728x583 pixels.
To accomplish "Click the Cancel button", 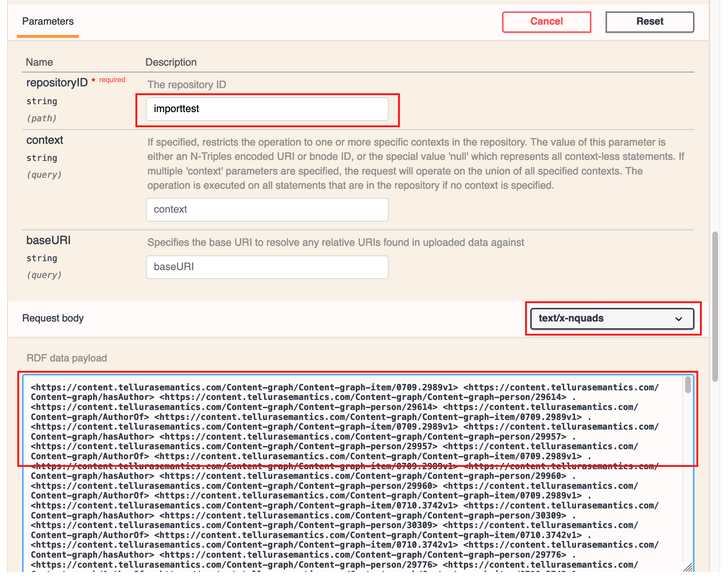I will coord(546,22).
